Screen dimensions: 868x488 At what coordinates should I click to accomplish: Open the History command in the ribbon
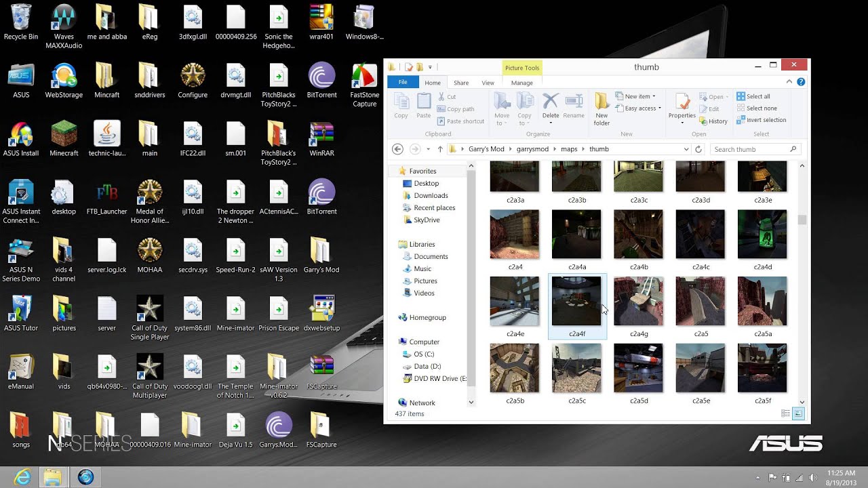[x=713, y=121]
